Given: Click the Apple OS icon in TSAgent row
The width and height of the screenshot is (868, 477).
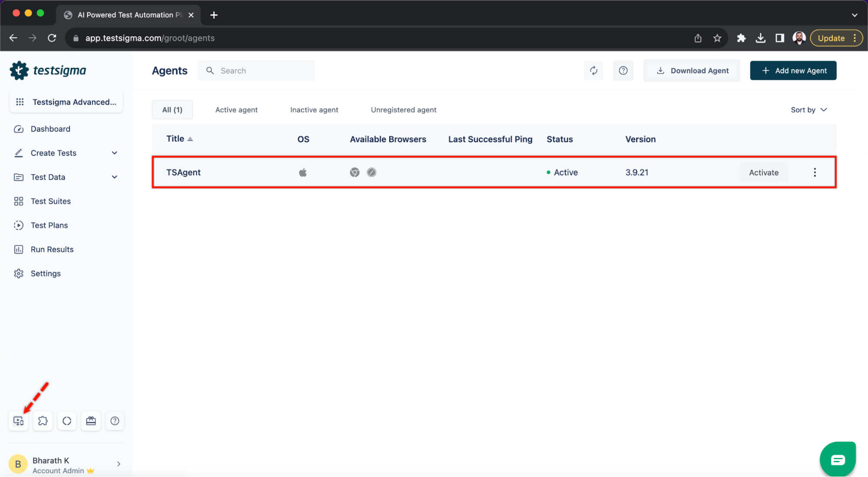Looking at the screenshot, I should [x=303, y=172].
